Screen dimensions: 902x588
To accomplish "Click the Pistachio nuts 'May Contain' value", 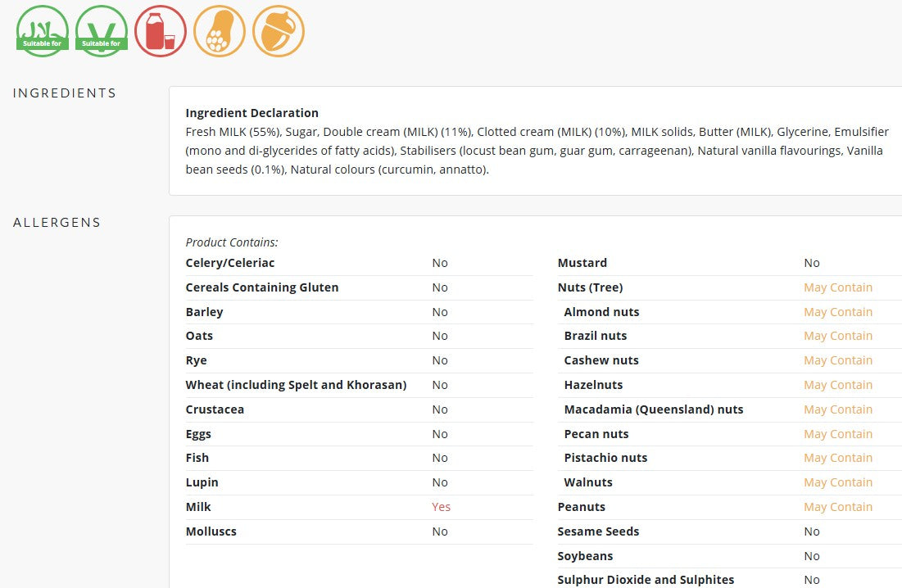I will tap(838, 458).
